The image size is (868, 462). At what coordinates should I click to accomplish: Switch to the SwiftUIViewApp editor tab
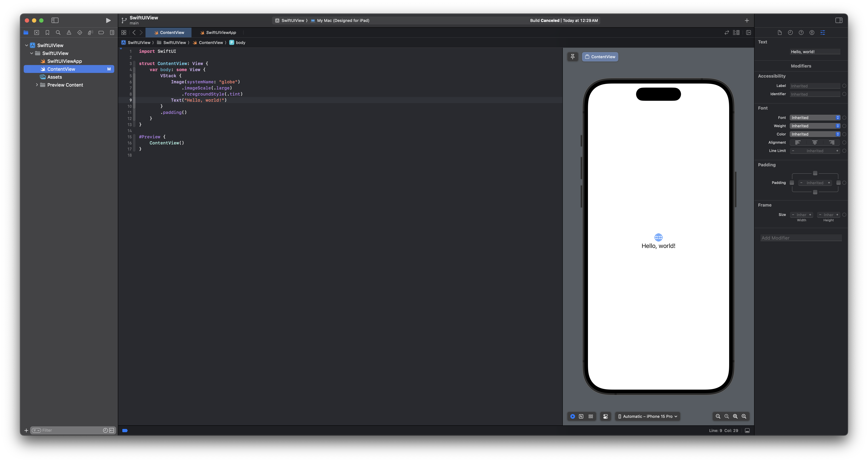point(221,33)
